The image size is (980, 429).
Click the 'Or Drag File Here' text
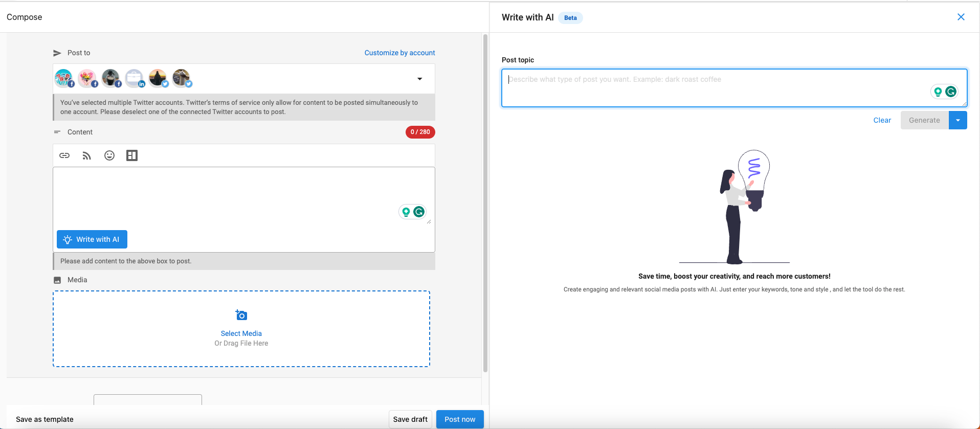tap(241, 343)
